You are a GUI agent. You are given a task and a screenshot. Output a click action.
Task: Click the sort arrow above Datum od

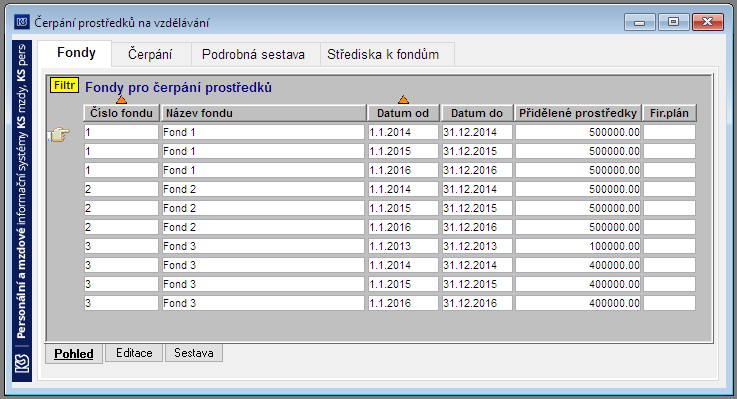403,100
